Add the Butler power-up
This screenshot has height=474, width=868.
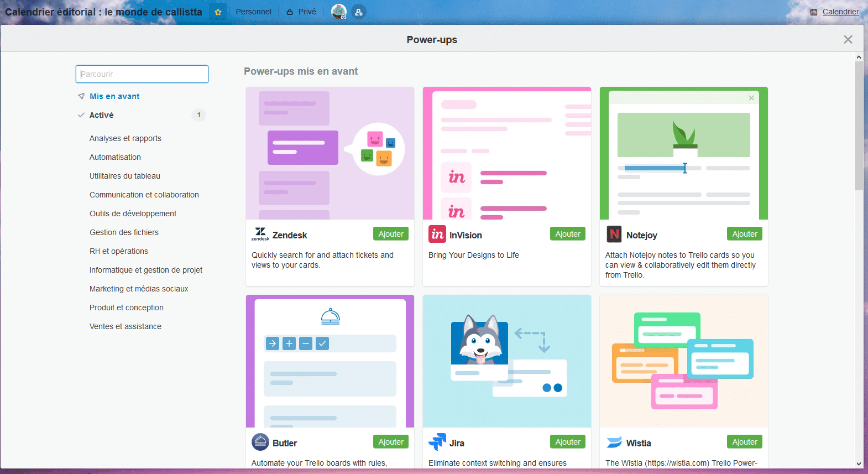pyautogui.click(x=391, y=442)
